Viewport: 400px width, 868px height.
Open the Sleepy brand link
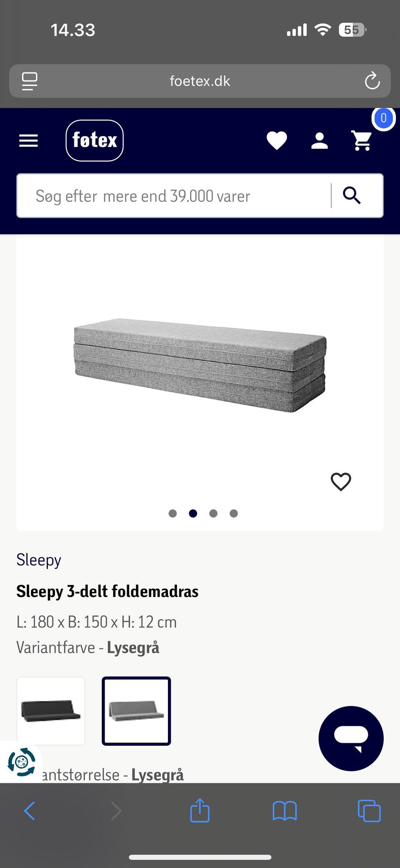coord(39,560)
